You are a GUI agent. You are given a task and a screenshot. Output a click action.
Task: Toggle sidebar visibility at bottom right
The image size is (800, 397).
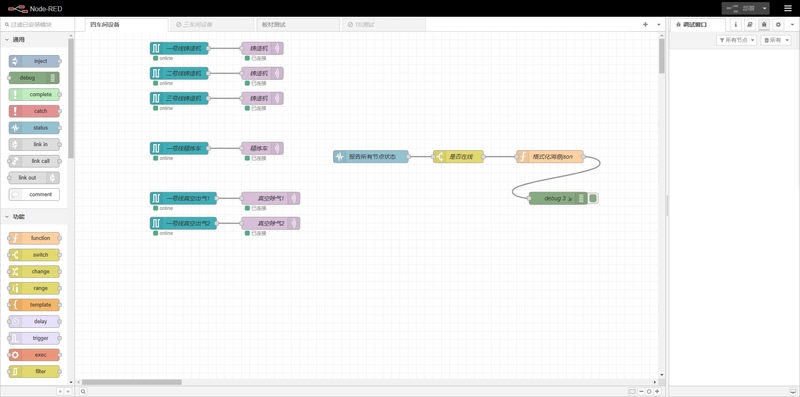[x=793, y=391]
